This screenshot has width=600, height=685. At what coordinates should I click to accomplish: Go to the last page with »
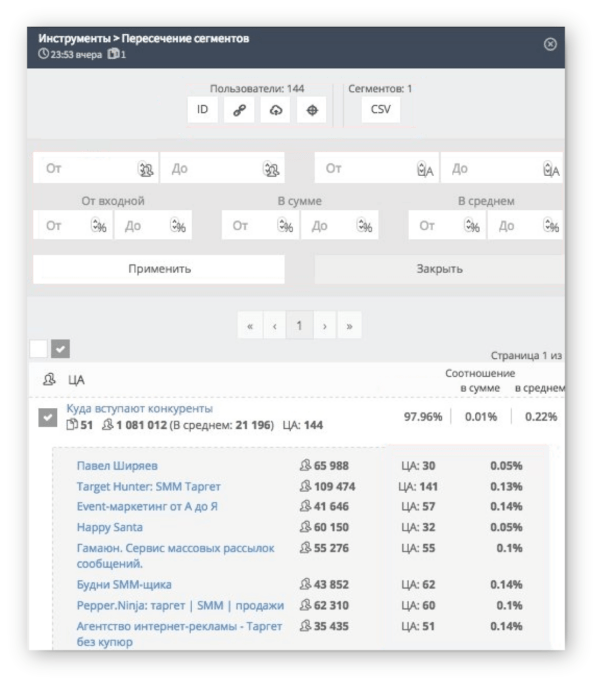tap(349, 325)
